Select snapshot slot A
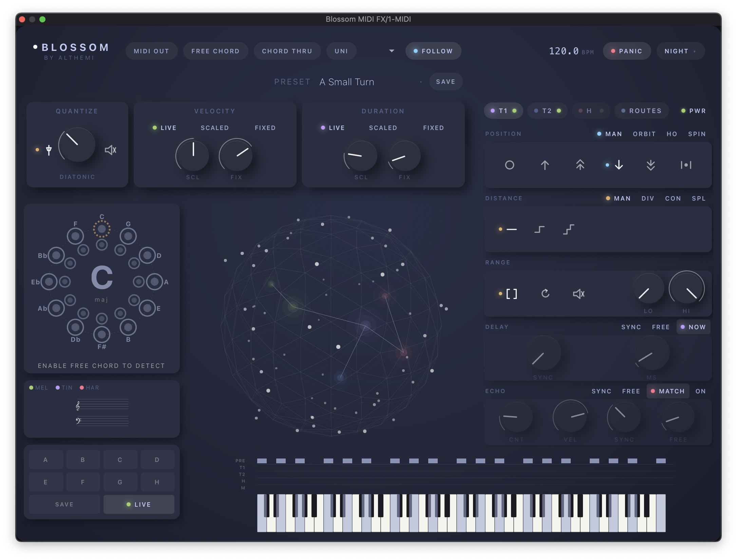 [x=46, y=460]
